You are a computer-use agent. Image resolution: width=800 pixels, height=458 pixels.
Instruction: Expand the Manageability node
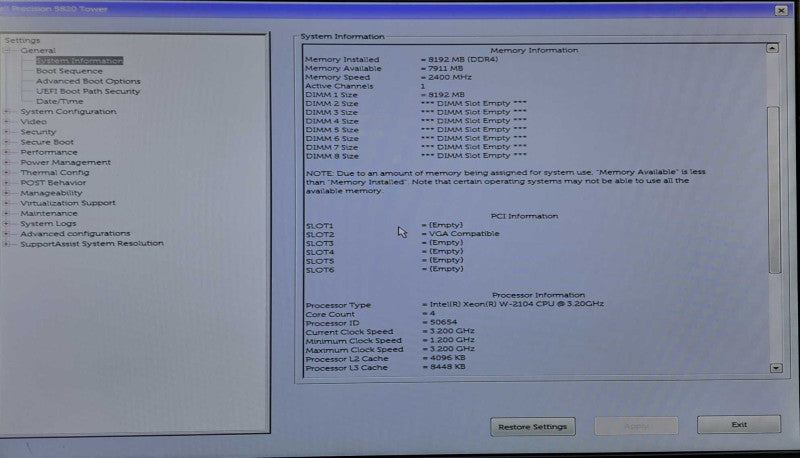[7, 193]
